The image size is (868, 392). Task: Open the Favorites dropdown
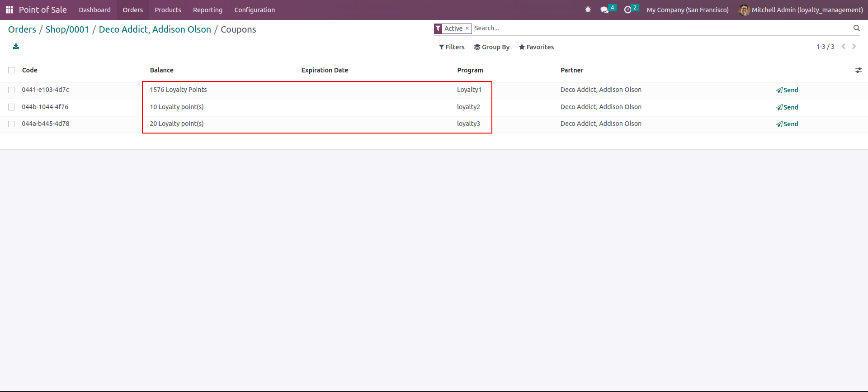536,47
